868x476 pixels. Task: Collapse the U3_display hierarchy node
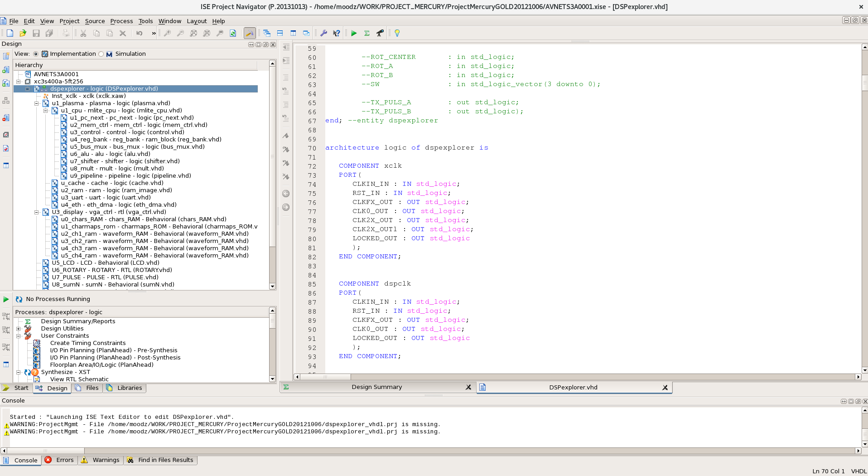coord(37,212)
